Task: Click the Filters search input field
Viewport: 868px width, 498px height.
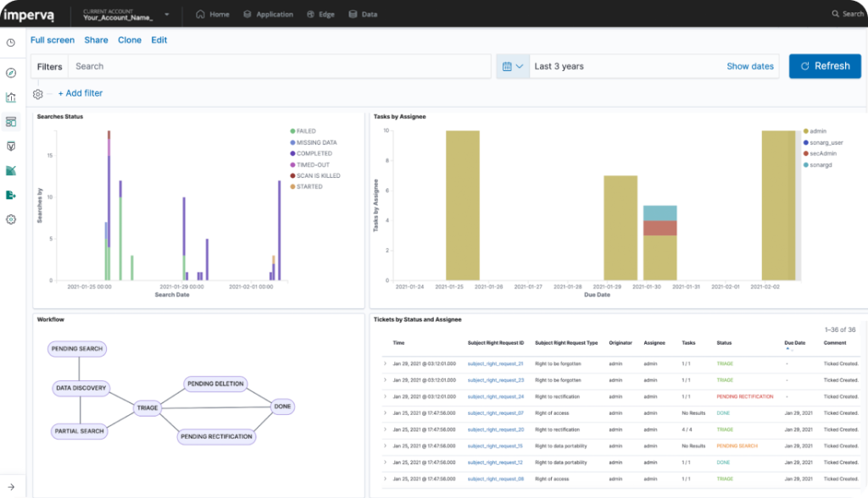Action: [x=280, y=66]
